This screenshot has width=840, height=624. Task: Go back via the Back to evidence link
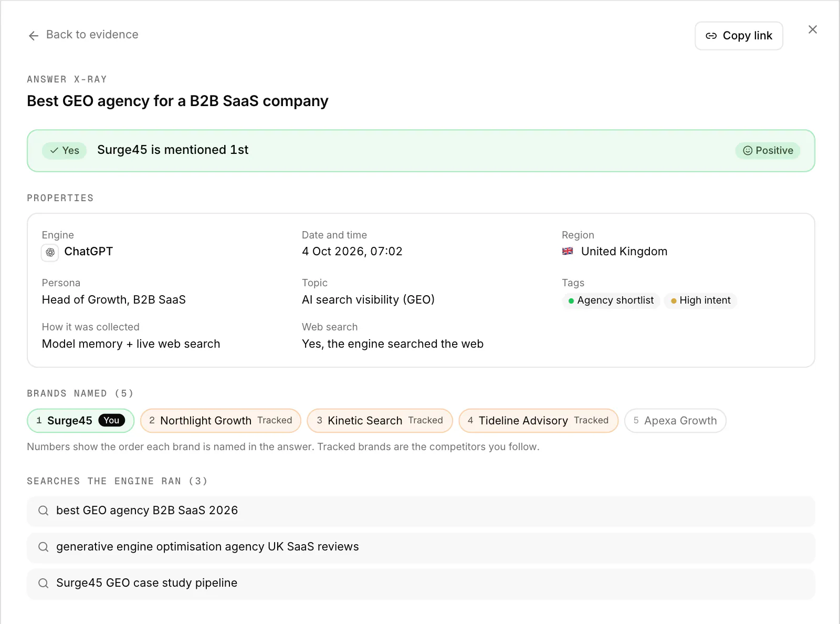pos(83,35)
